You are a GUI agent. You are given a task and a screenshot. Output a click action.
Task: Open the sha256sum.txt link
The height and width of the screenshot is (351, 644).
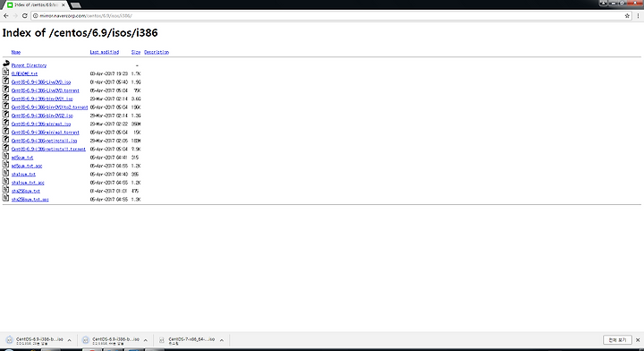tap(26, 191)
